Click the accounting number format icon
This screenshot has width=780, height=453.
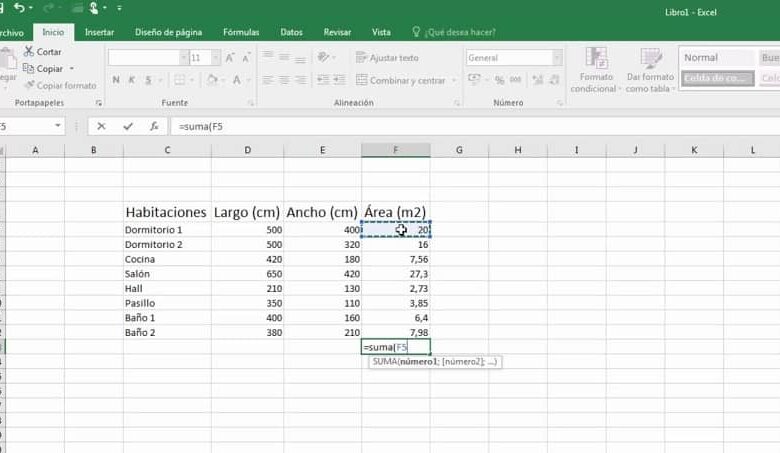(474, 80)
